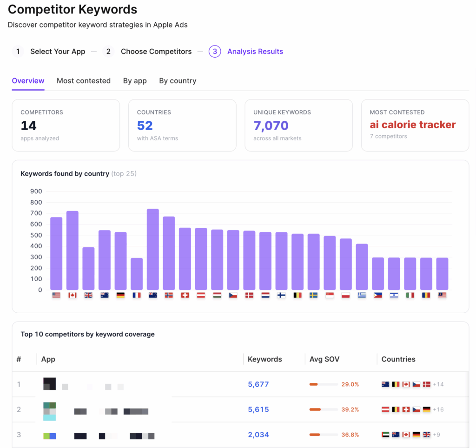This screenshot has width=476, height=448.
Task: Click the UK flag in the third competitor's countries
Action: pos(427,435)
